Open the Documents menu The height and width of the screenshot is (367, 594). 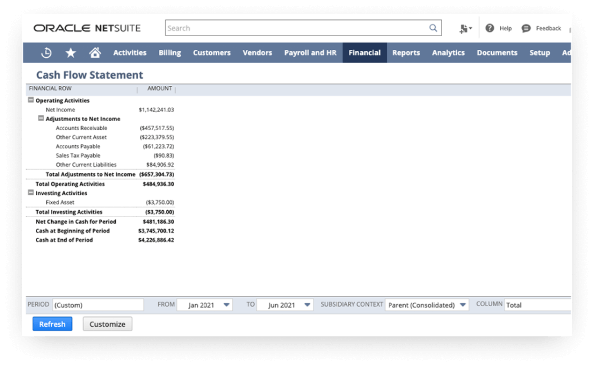tap(497, 53)
